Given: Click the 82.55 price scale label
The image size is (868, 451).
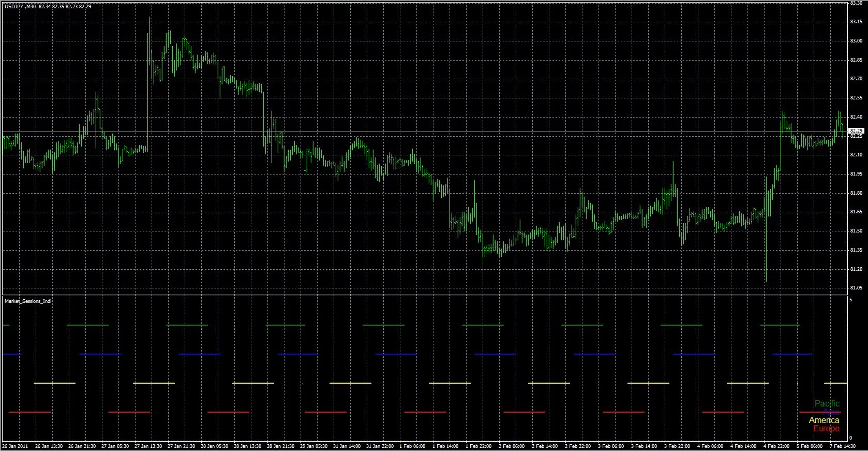Looking at the screenshot, I should [856, 98].
